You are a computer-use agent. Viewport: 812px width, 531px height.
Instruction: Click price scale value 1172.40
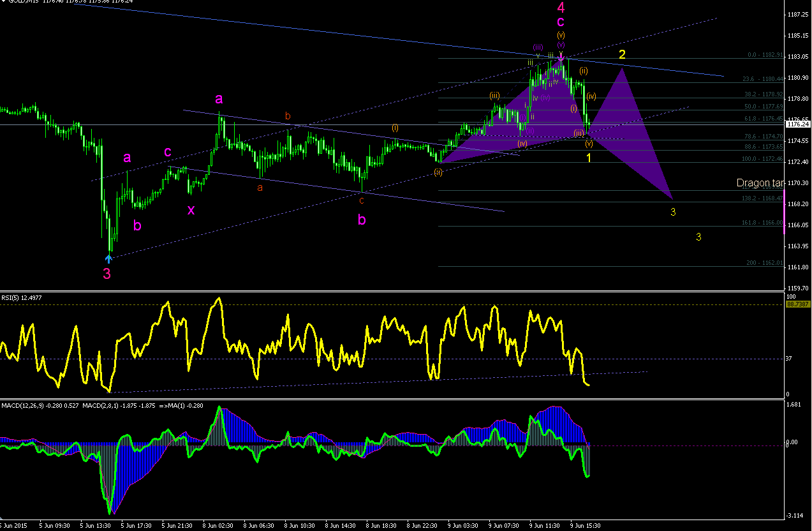point(799,161)
